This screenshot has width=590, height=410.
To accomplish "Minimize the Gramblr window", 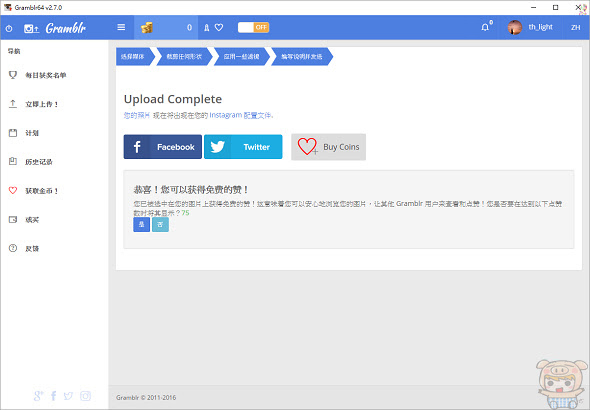I will (534, 7).
